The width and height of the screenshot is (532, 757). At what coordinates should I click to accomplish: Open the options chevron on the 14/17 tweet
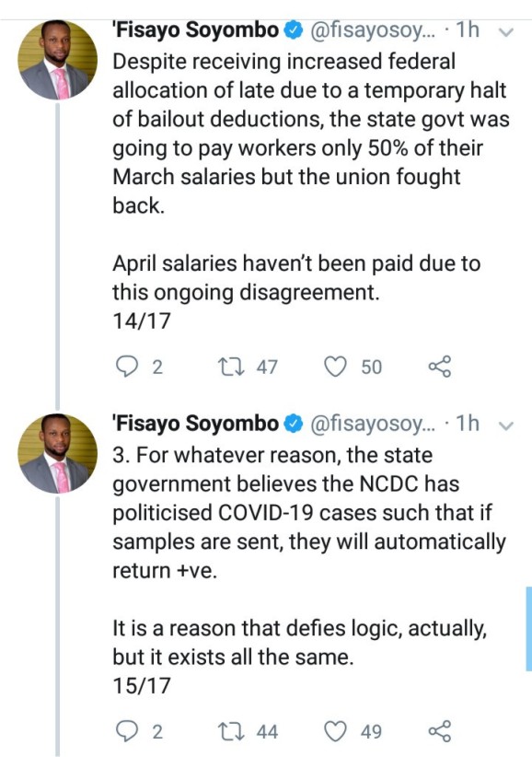click(x=505, y=32)
